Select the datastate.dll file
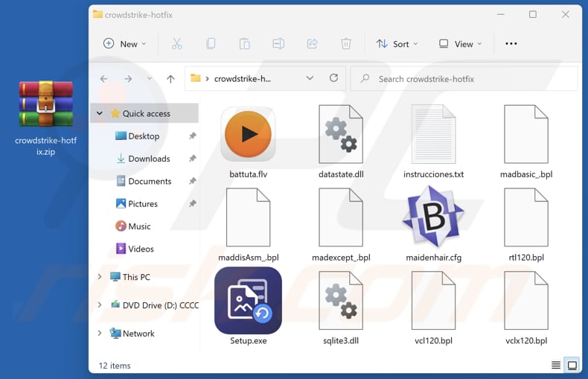This screenshot has height=379, width=588. [x=341, y=142]
